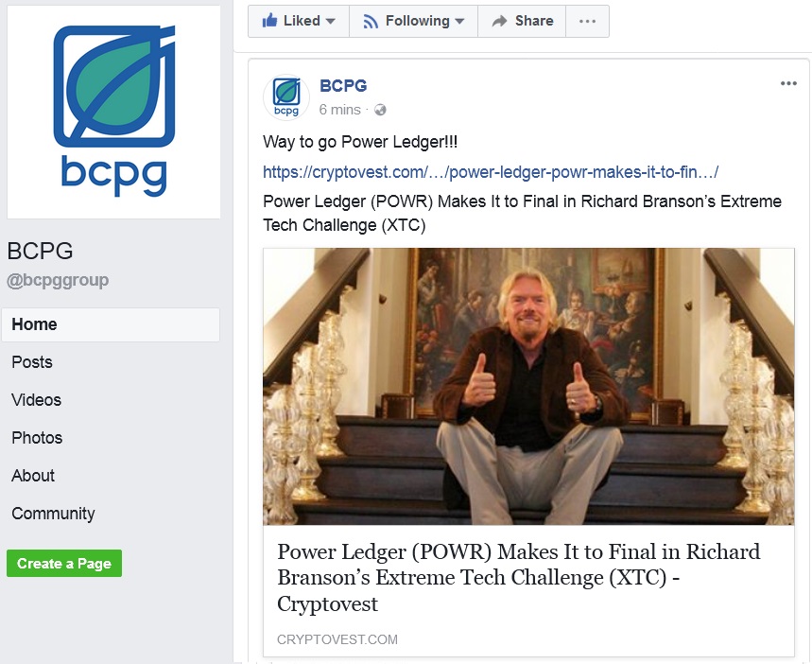The image size is (812, 664).
Task: Open the cryptovest.com article URL link
Action: pyautogui.click(x=491, y=171)
